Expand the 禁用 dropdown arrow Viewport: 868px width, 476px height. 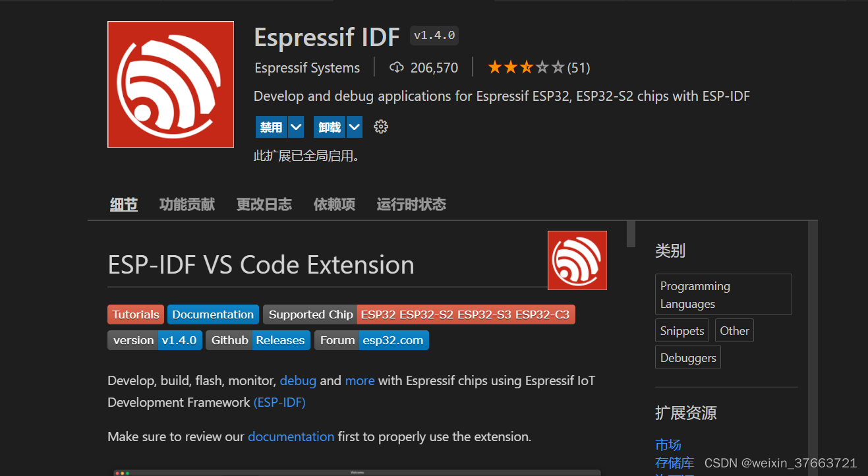pyautogui.click(x=296, y=127)
